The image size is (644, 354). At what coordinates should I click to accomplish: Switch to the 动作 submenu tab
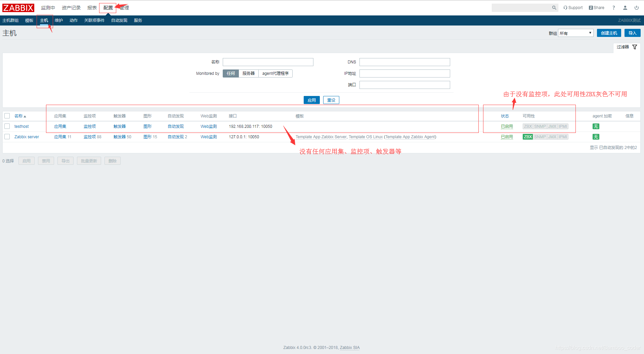[74, 20]
